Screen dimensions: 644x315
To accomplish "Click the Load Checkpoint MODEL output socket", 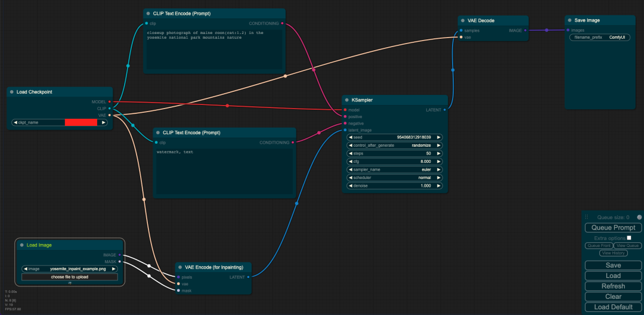I will 109,101.
